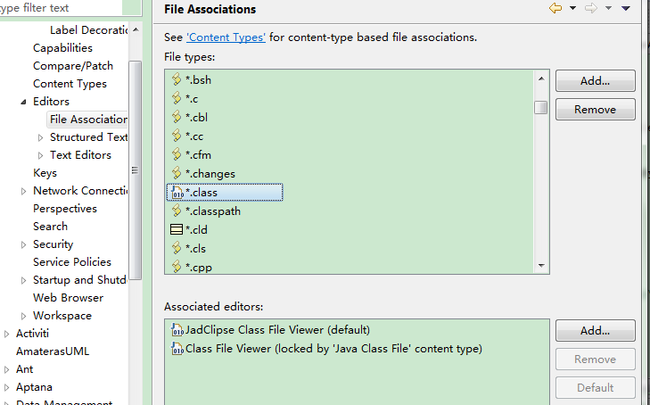This screenshot has width=650, height=405.
Task: Select the *.classpath file icon
Action: tap(177, 211)
